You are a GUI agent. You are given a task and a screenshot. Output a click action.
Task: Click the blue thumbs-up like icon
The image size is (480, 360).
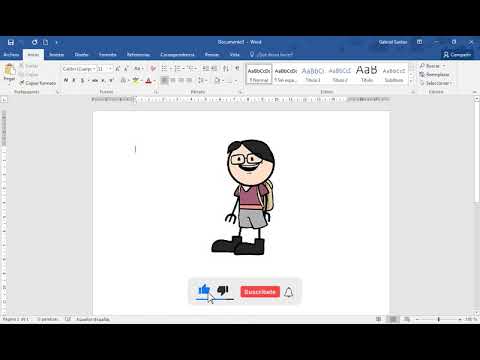pos(204,290)
